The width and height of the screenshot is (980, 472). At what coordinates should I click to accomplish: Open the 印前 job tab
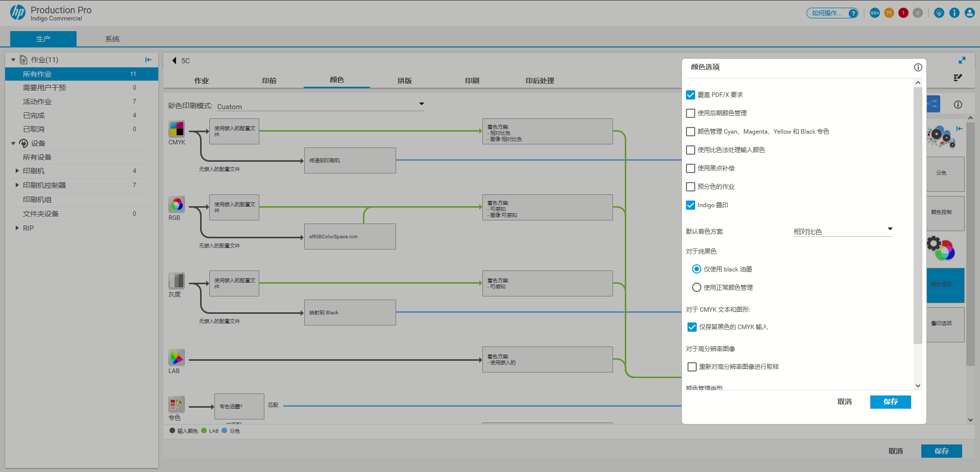pyautogui.click(x=269, y=81)
